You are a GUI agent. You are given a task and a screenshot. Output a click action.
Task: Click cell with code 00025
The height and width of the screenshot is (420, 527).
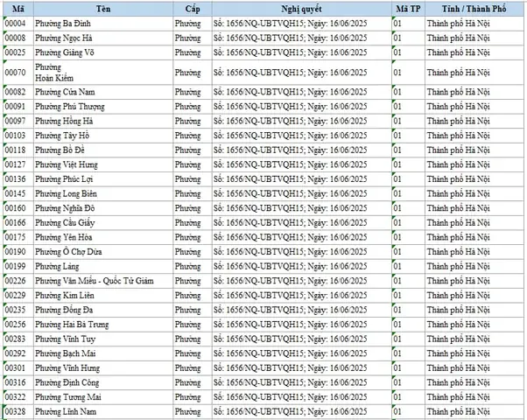click(18, 52)
